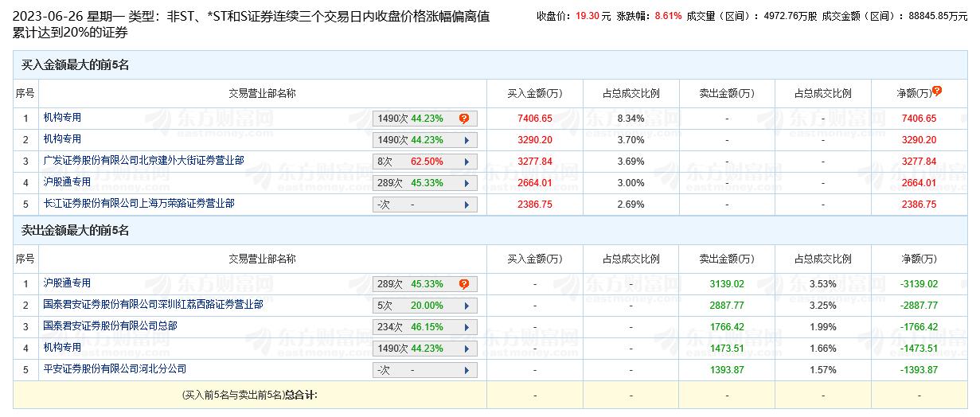Click the 8.34% share cell

(631, 119)
